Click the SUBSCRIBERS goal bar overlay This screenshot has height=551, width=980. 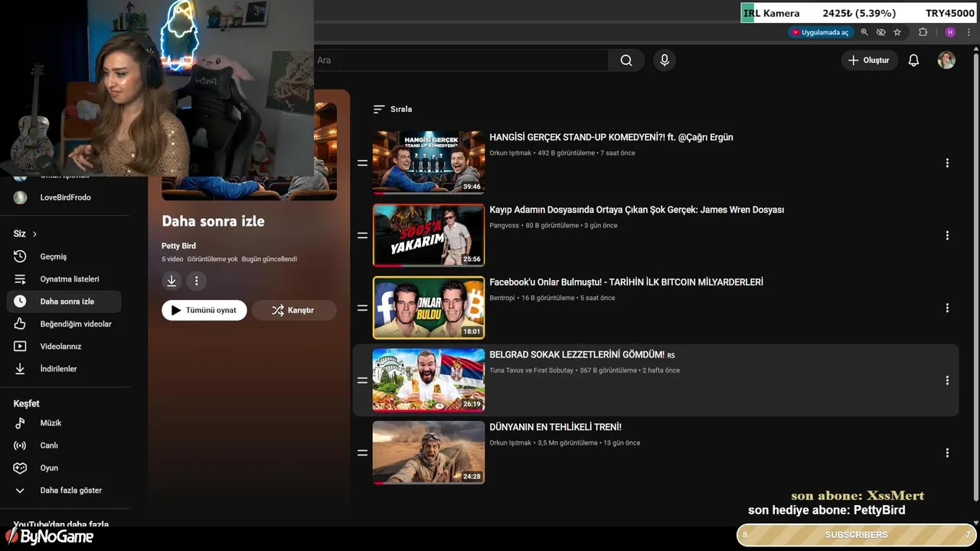click(x=857, y=535)
